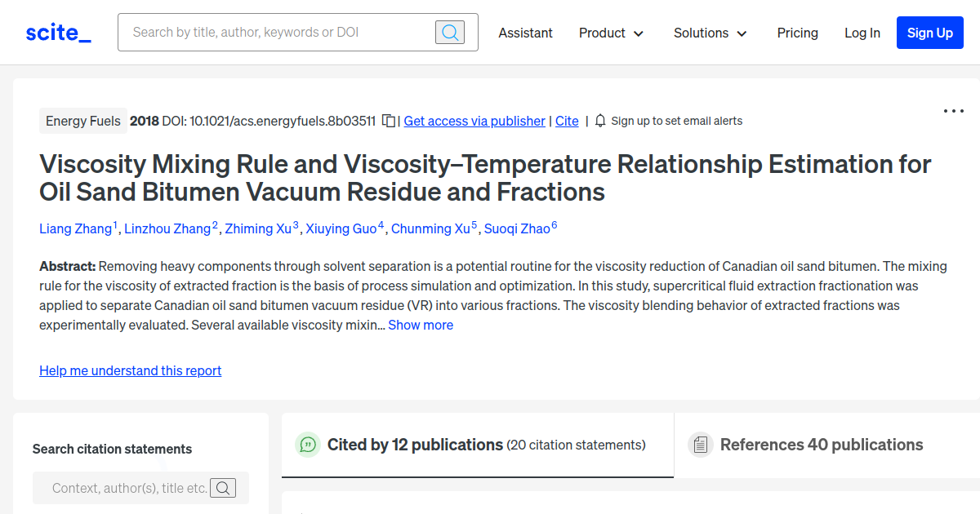
Task: Click the bell icon for email alerts
Action: pos(600,120)
